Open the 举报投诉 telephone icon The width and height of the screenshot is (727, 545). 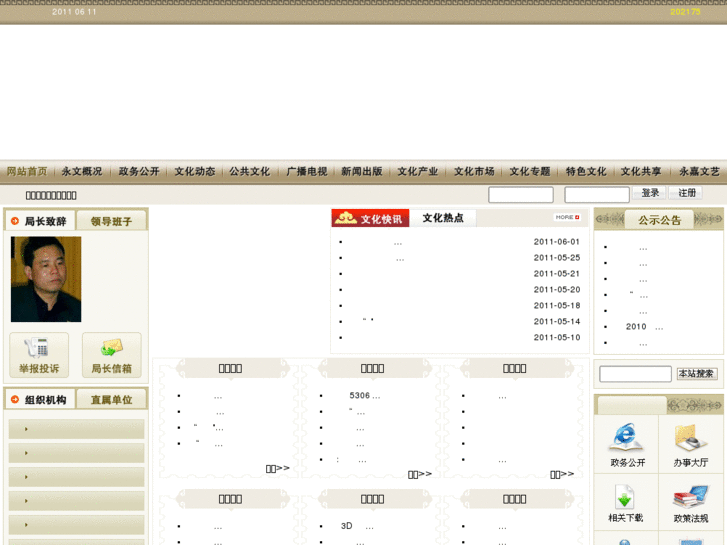pyautogui.click(x=39, y=355)
